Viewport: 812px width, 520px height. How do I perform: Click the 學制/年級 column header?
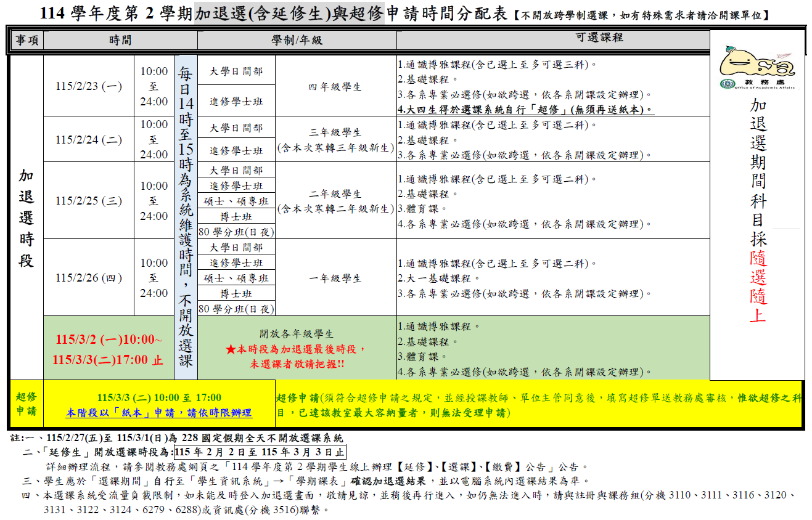[x=297, y=40]
